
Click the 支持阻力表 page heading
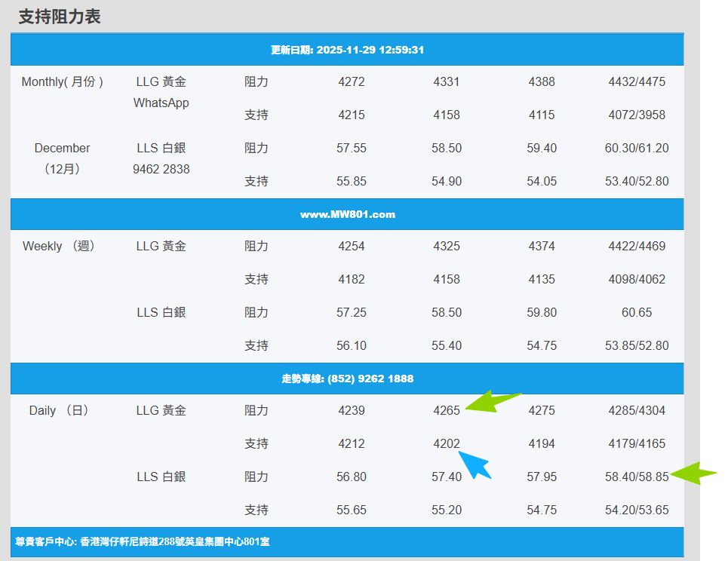pos(60,17)
